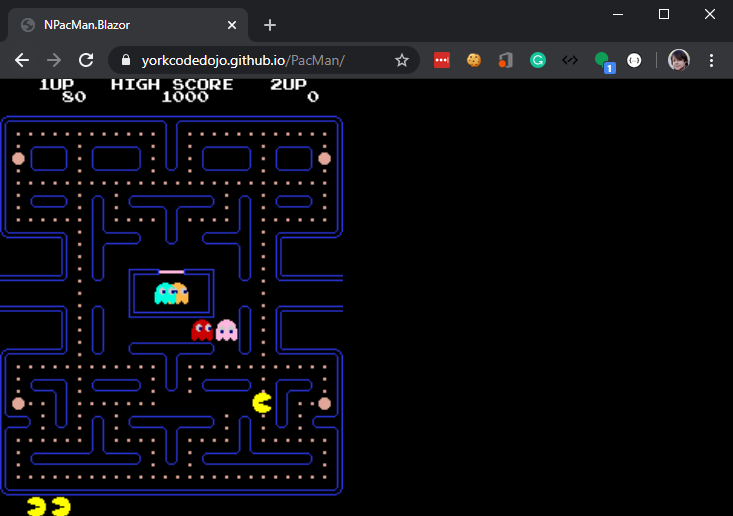Click the browser forward arrow
Image resolution: width=733 pixels, height=516 pixels.
click(x=54, y=60)
